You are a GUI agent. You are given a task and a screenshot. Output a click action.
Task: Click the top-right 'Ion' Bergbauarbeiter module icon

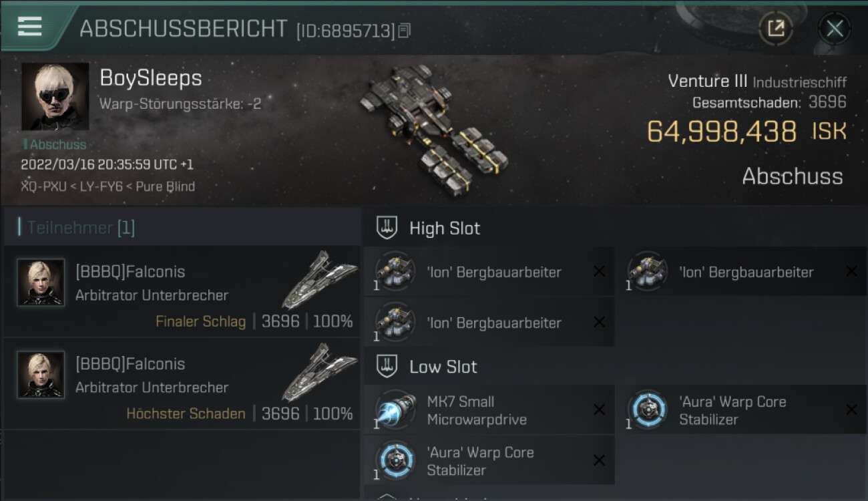(648, 271)
